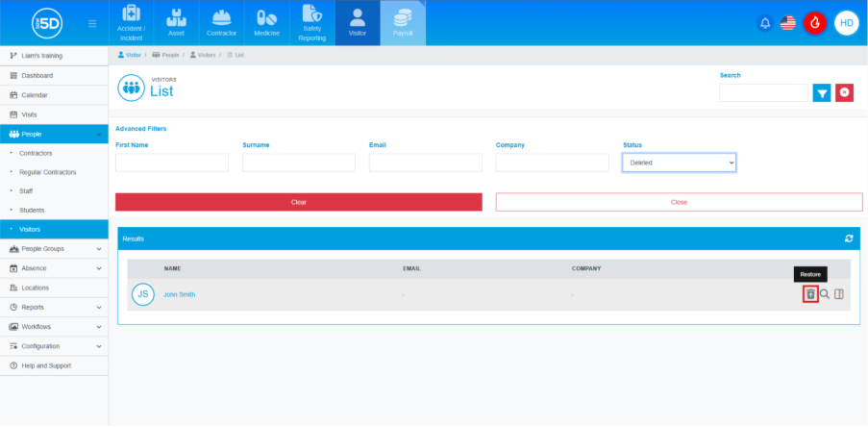Open the Medicine module tab
This screenshot has height=427, width=868.
267,23
